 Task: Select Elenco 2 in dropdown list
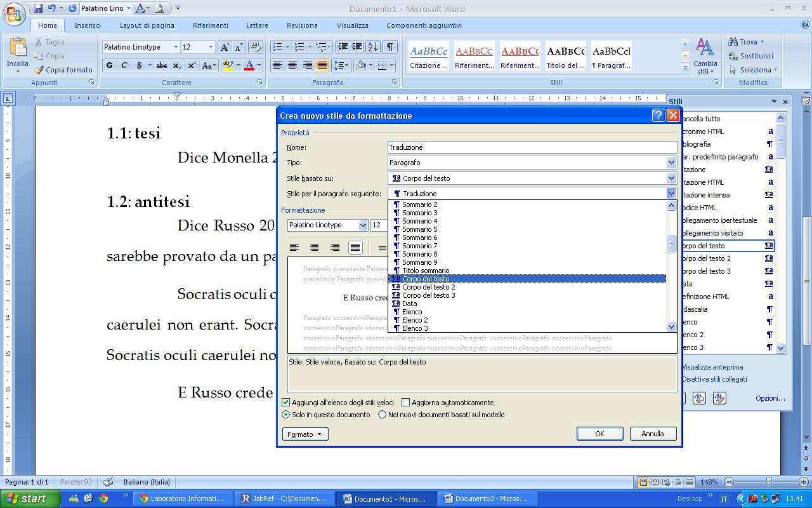(x=527, y=320)
